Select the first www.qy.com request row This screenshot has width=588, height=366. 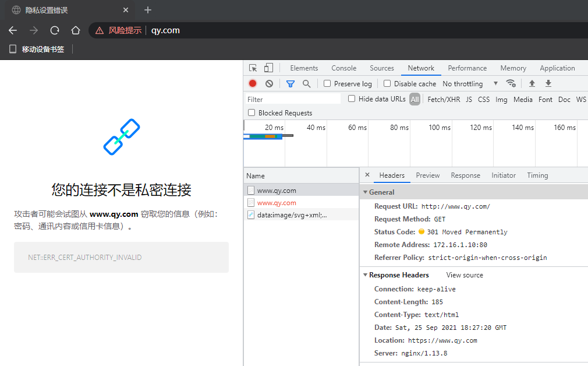pos(302,191)
